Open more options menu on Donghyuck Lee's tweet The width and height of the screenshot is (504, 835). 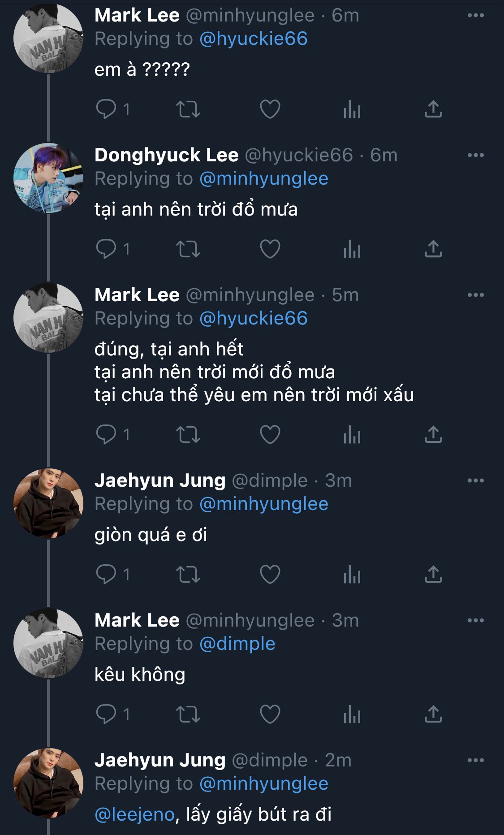(475, 155)
